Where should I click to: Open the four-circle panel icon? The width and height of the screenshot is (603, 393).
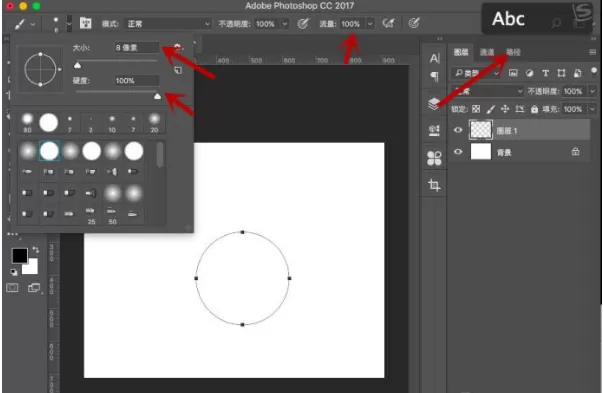pyautogui.click(x=434, y=158)
